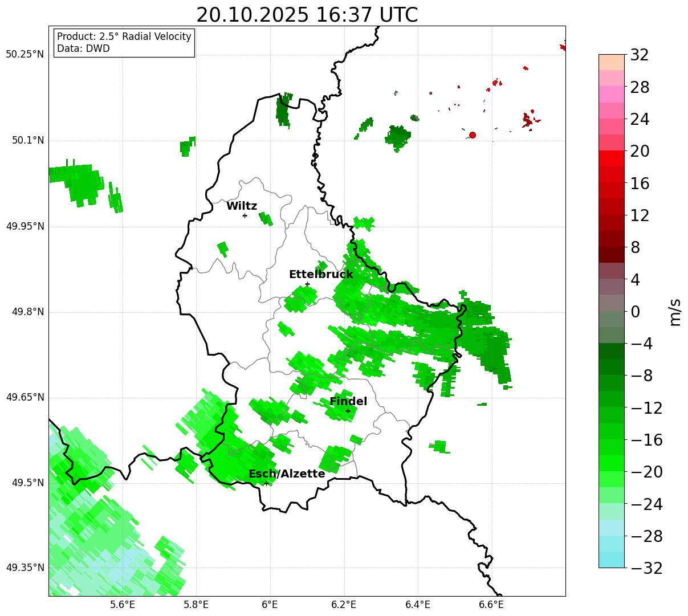Click the colorbar tick value 20
Image resolution: width=688 pixels, height=616 pixels.
pos(640,152)
